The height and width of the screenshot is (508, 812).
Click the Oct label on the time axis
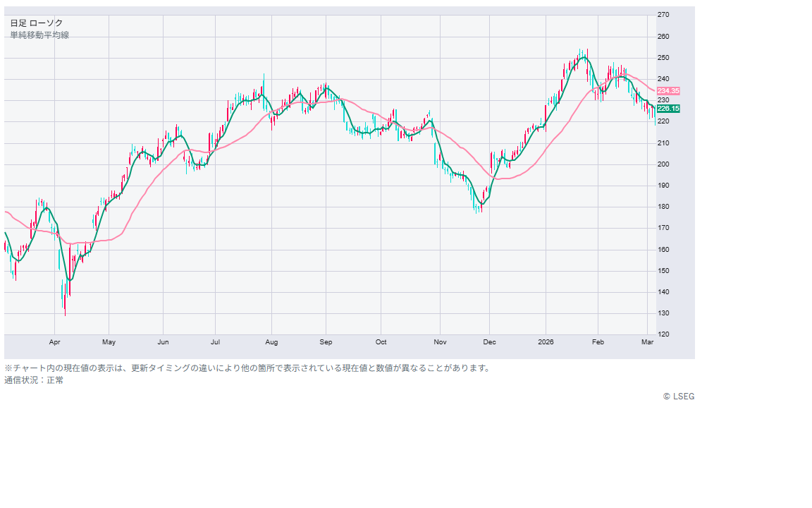381,342
